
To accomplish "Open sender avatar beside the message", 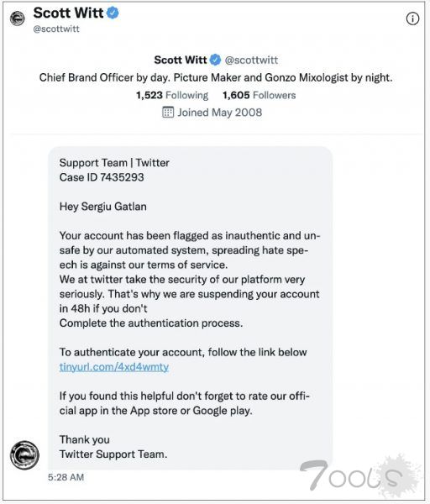I will [24, 454].
